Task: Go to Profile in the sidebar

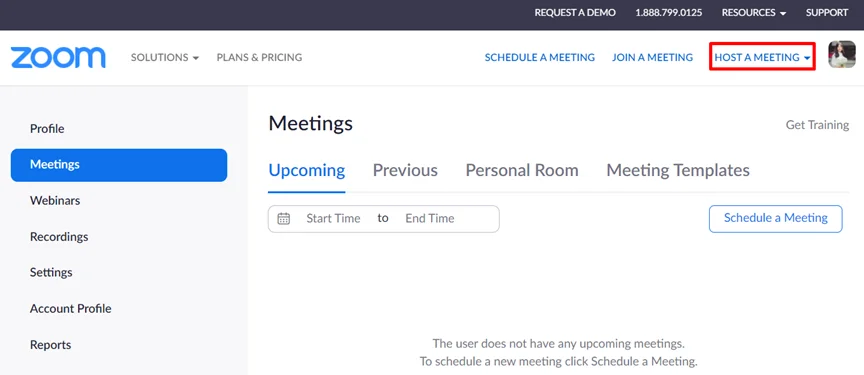Action: [x=47, y=129]
